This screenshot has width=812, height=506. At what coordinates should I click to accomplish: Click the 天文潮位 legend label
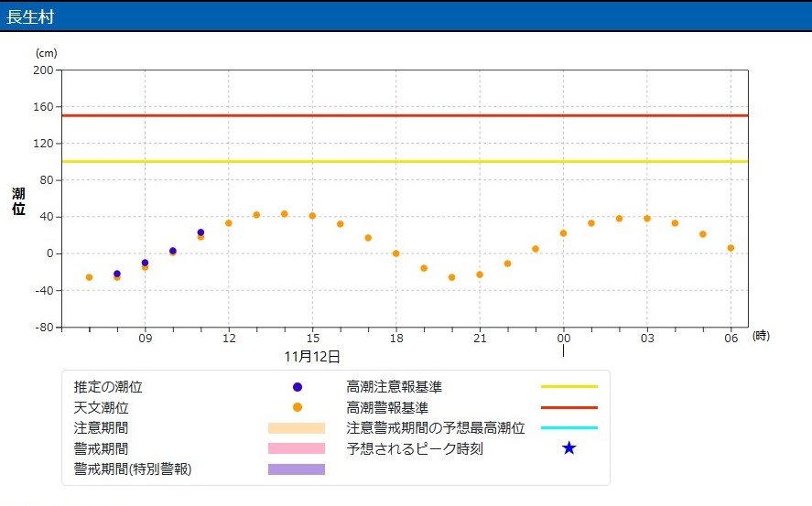tap(101, 408)
